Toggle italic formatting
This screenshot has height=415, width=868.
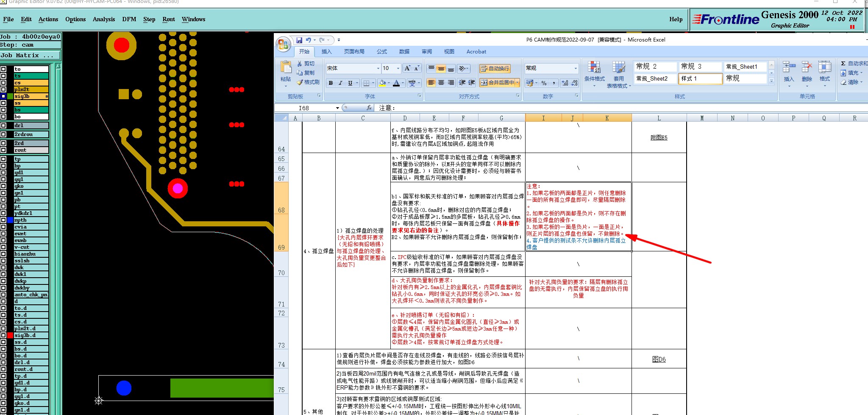(340, 83)
